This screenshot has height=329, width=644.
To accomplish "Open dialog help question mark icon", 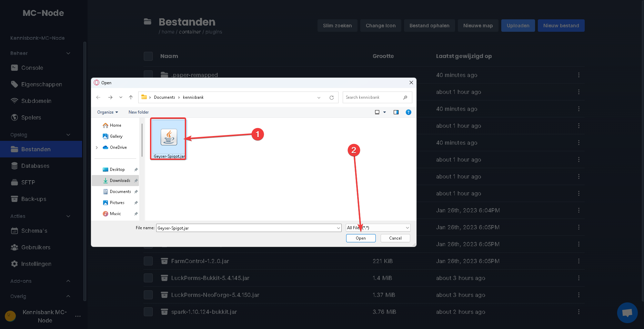I will [409, 112].
